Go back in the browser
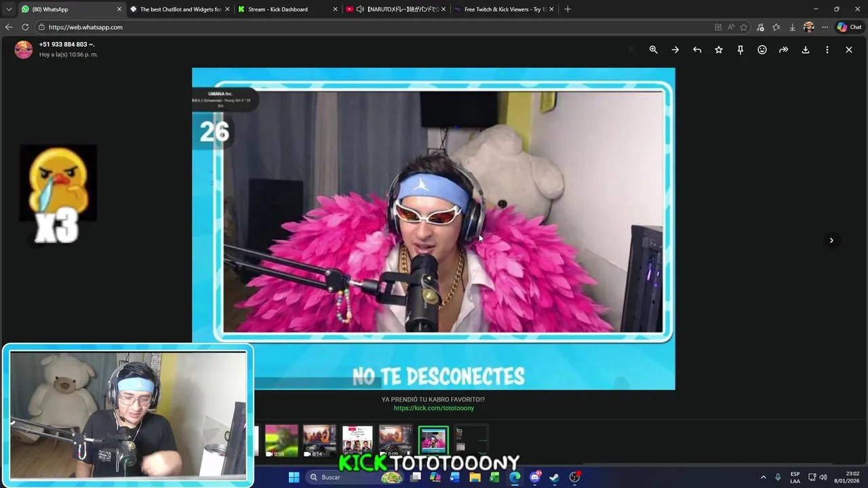Image resolution: width=868 pixels, height=488 pixels. click(x=9, y=27)
